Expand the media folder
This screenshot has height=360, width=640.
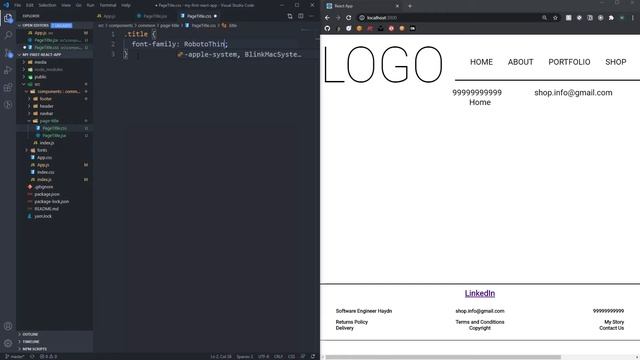click(40, 62)
